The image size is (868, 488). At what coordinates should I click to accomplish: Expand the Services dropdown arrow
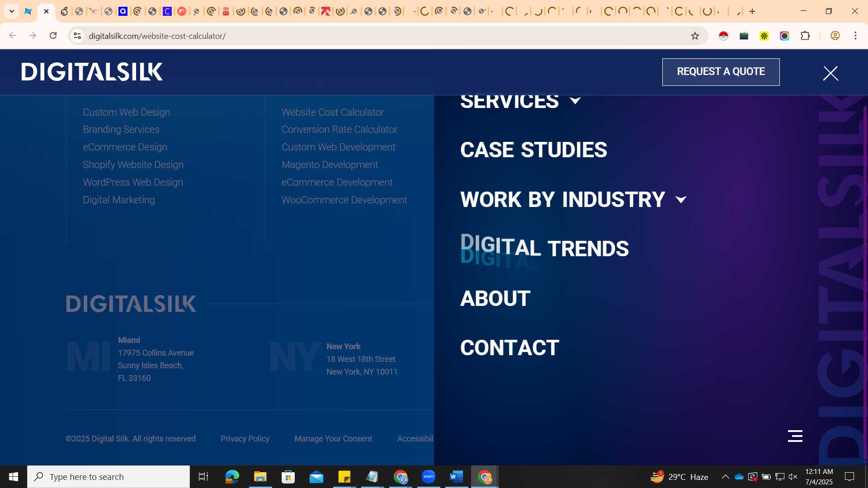575,100
